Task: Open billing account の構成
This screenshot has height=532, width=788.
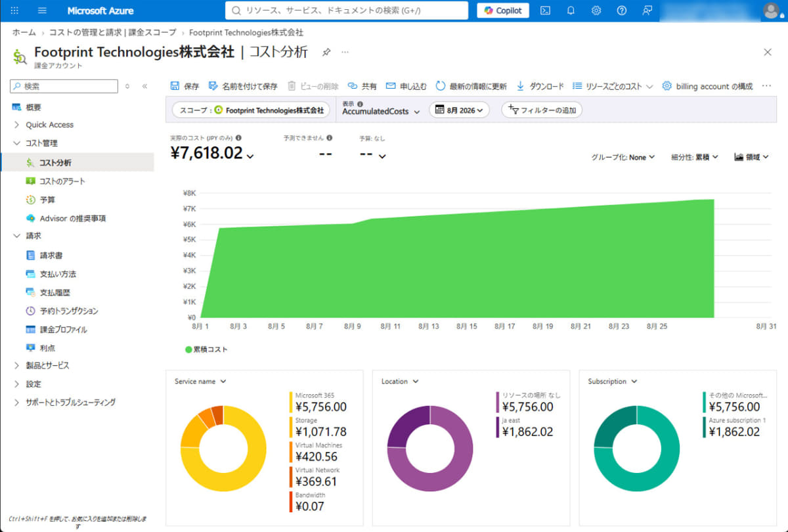Action: click(x=707, y=86)
